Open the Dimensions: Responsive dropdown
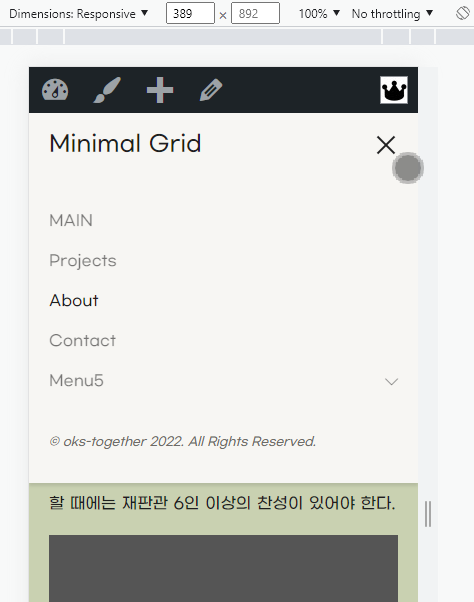474x602 pixels. (78, 14)
